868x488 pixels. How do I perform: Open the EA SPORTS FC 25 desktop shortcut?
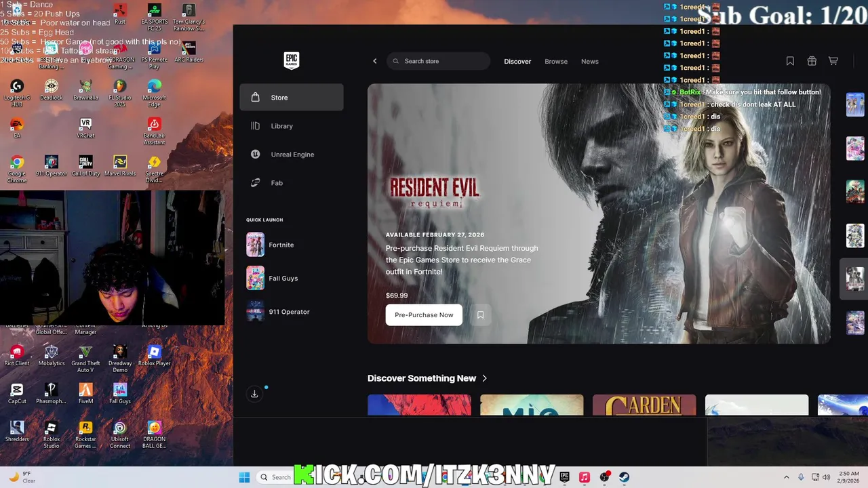155,17
